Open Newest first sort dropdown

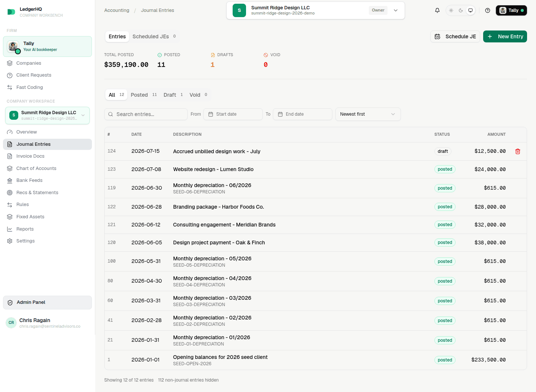(x=368, y=114)
